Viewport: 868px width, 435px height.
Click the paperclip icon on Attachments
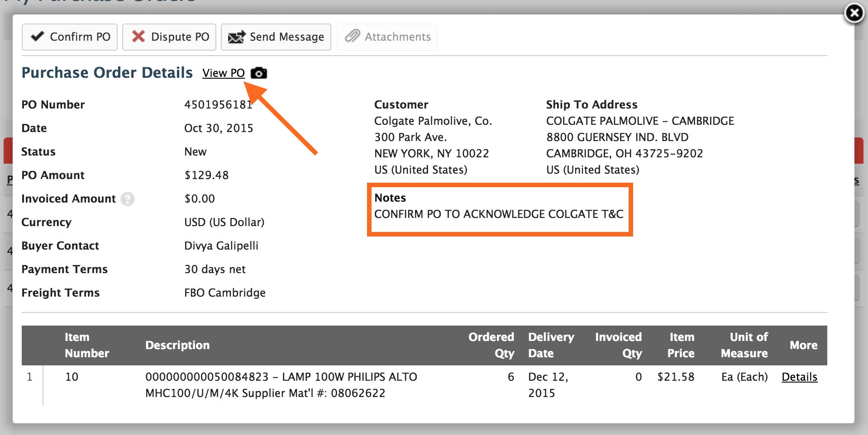coord(352,36)
